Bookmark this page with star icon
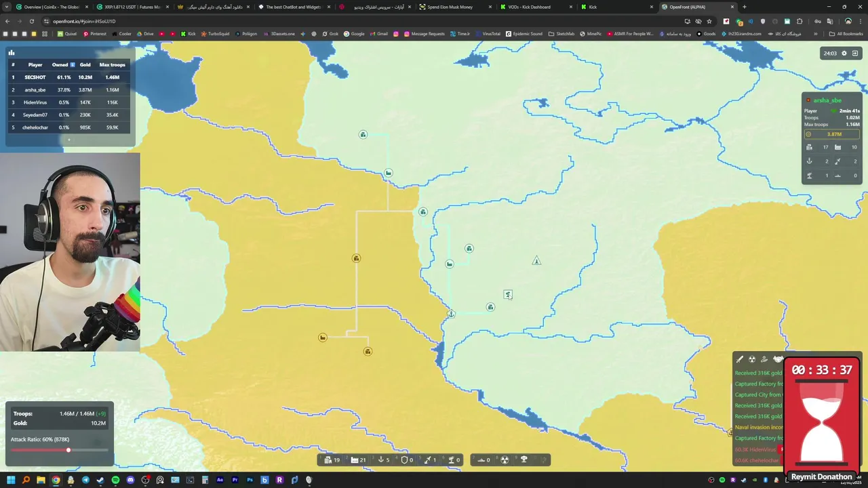Viewport: 868px width, 488px height. [x=709, y=21]
